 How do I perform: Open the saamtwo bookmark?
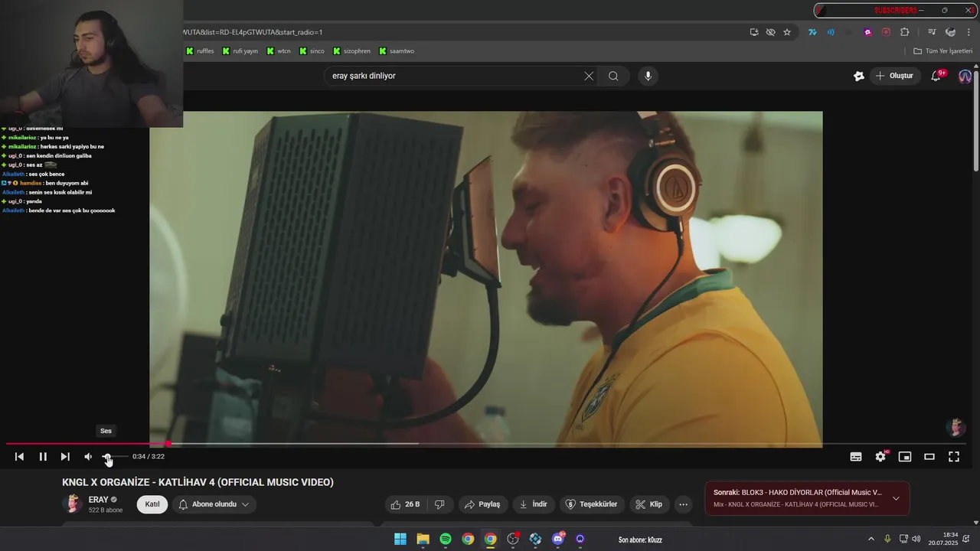tap(396, 51)
